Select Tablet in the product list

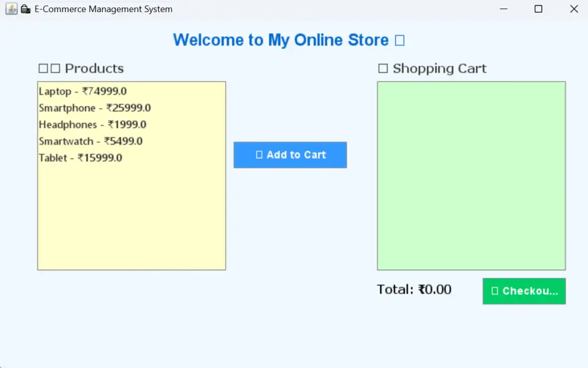[x=81, y=158]
